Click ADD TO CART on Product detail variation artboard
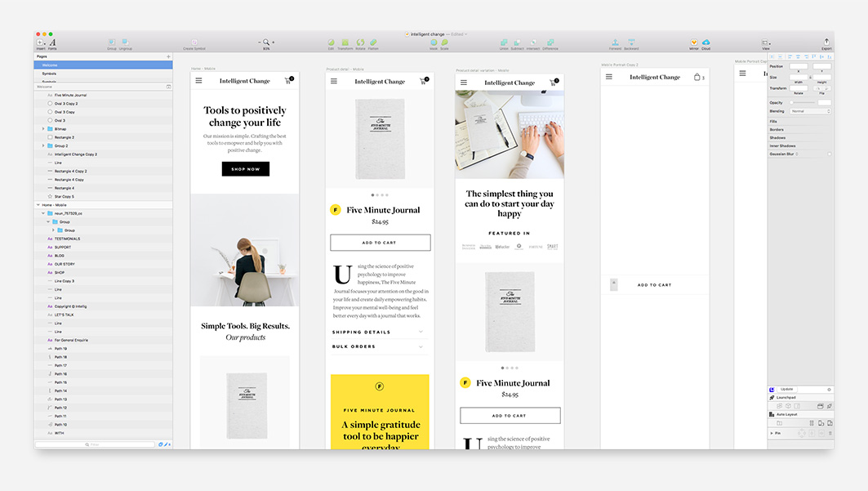868x491 pixels. point(510,416)
